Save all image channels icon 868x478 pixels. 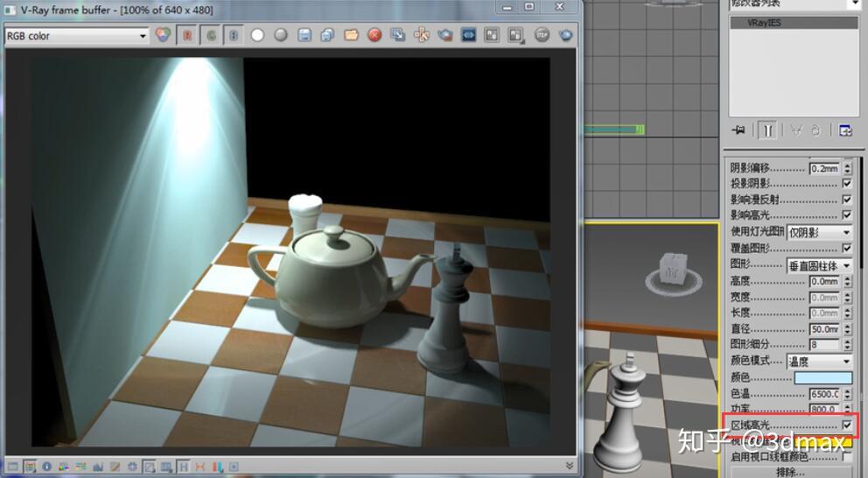pyautogui.click(x=327, y=35)
